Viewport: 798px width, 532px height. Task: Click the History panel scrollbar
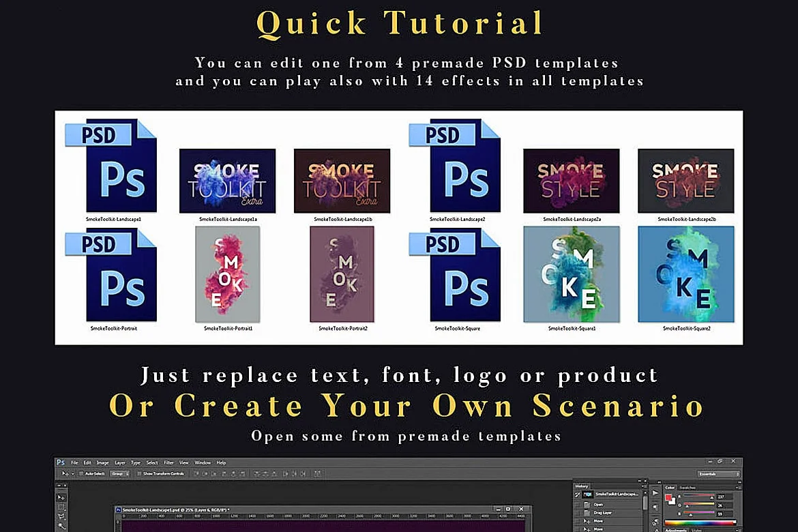pos(645,503)
